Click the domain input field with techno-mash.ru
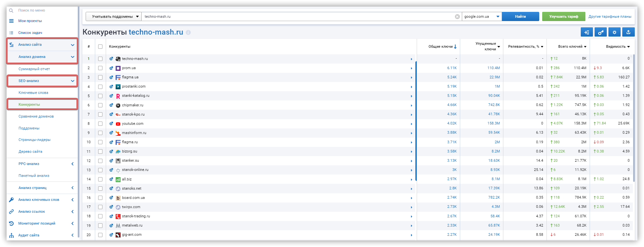 (x=298, y=16)
